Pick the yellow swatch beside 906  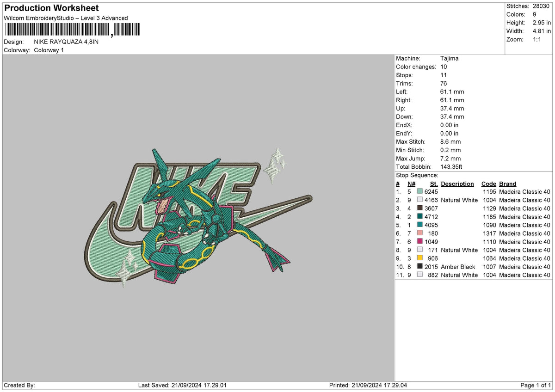419,258
